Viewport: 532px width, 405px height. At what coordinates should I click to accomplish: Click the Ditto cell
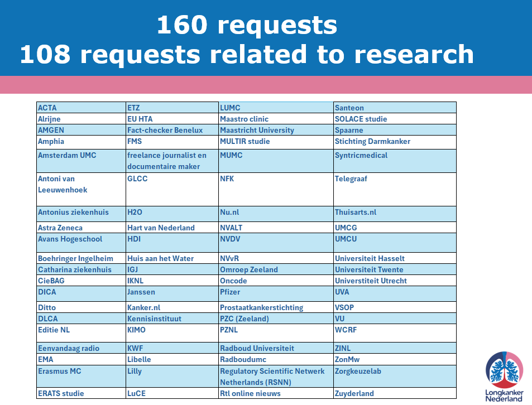click(x=81, y=307)
